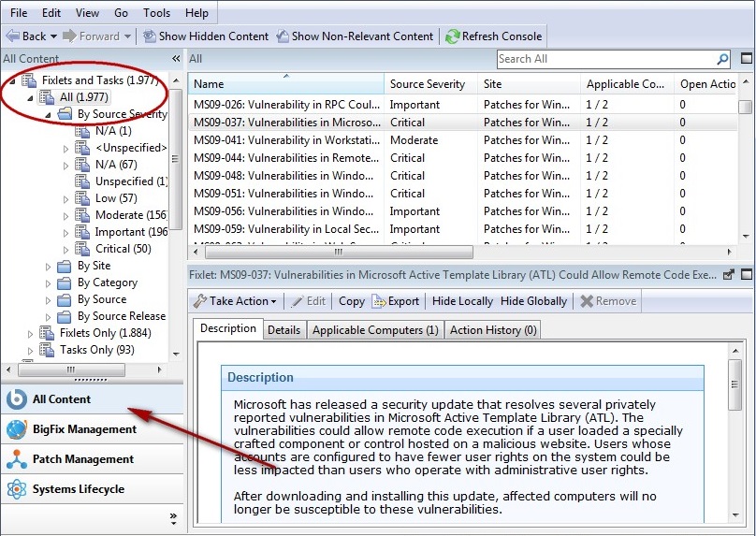Open the Take Action dropdown

point(274,302)
